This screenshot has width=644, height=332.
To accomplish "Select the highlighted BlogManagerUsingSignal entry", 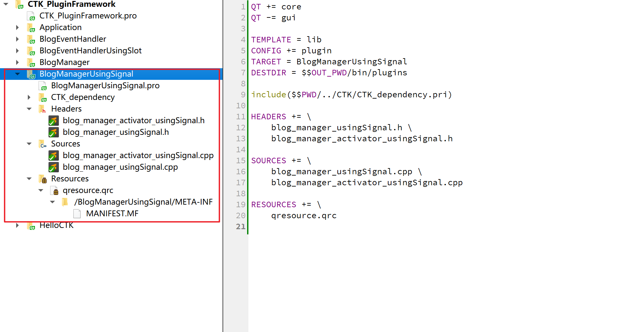I will click(86, 74).
